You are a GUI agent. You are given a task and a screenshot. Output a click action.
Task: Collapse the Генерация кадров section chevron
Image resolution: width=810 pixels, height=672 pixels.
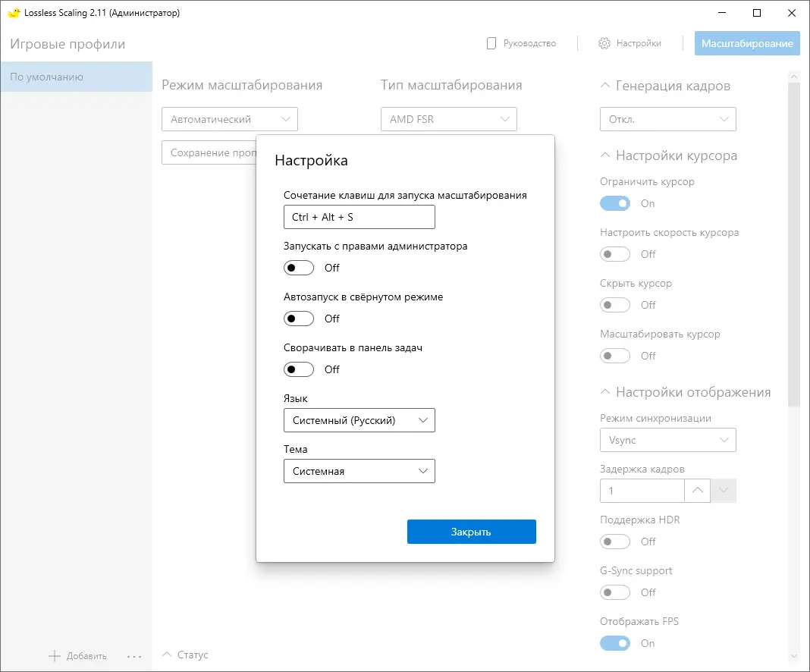click(x=604, y=86)
